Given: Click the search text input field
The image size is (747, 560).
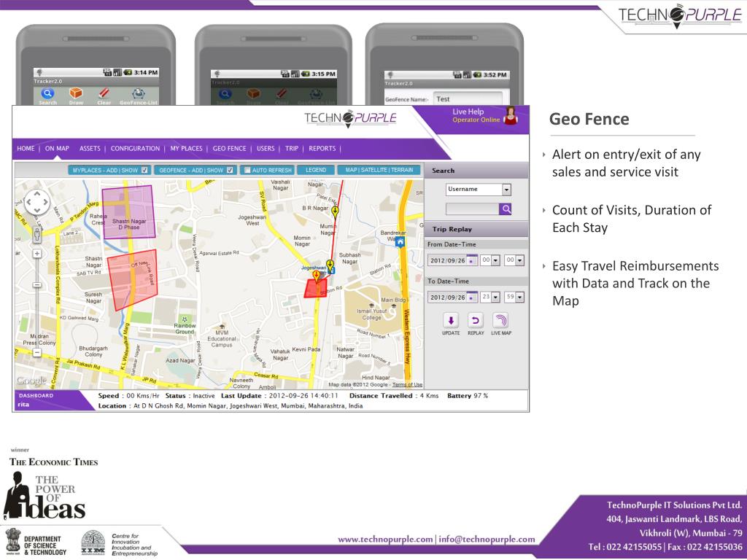Looking at the screenshot, I should (472, 209).
